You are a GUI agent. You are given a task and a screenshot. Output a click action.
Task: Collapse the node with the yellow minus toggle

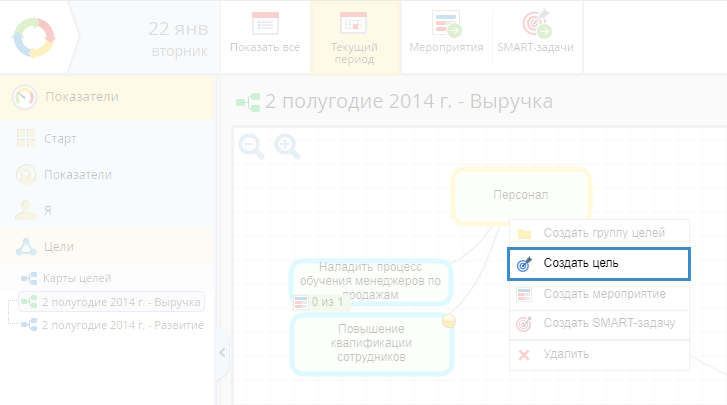coord(449,321)
